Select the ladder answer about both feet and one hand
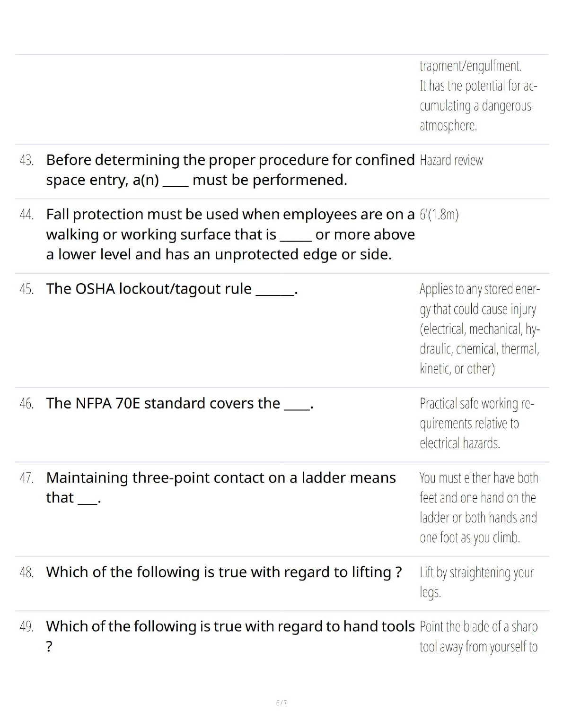563x728 pixels. click(x=478, y=508)
